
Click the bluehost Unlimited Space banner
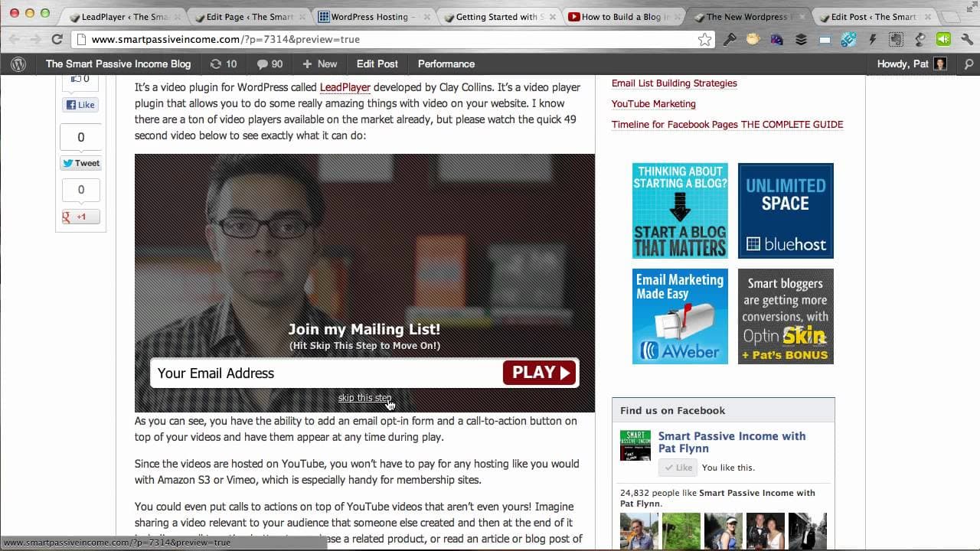(x=786, y=210)
